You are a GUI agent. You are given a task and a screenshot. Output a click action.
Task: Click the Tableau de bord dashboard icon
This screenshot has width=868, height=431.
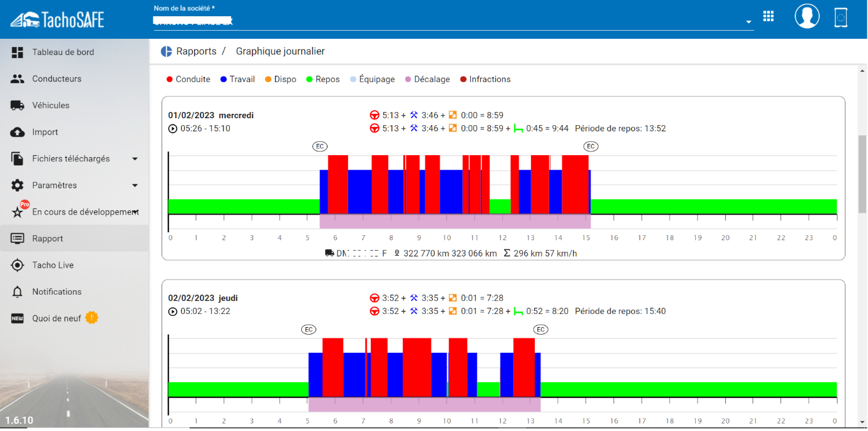click(18, 53)
